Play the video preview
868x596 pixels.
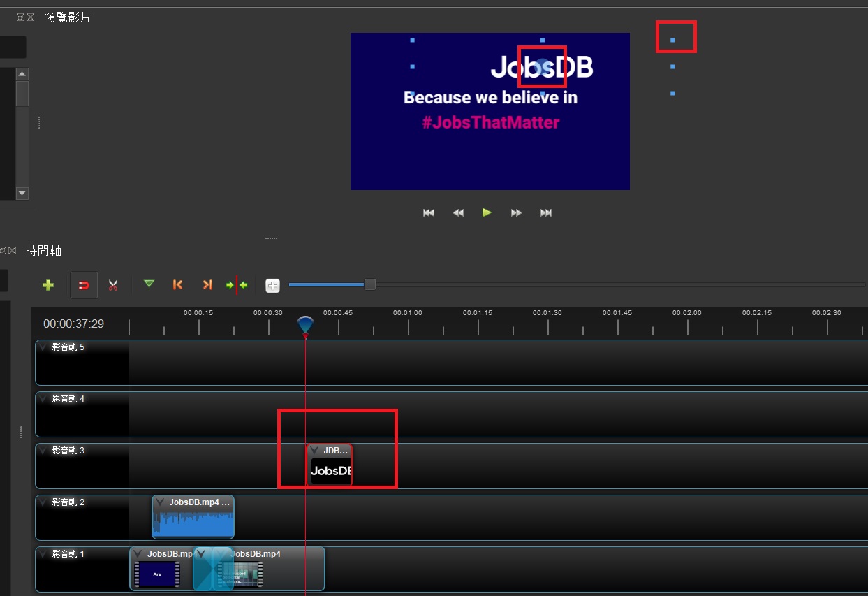tap(487, 212)
